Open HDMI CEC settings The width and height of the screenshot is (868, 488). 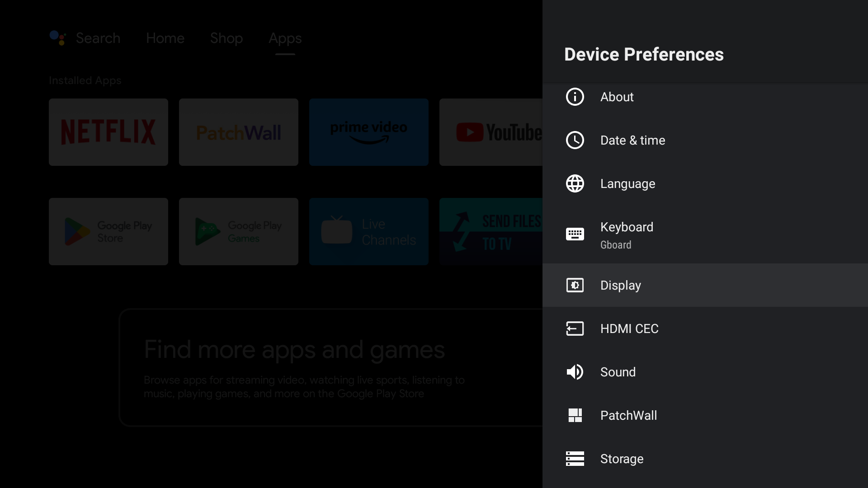(x=705, y=328)
